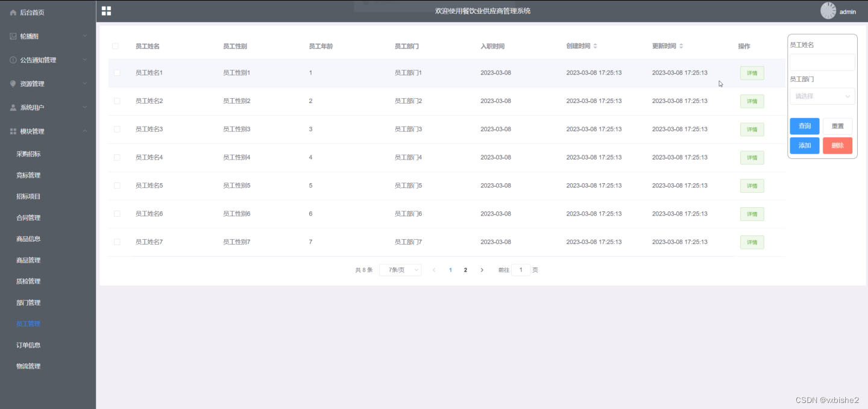Image resolution: width=868 pixels, height=409 pixels.
Task: Click the 员工性别5 cell
Action: (236, 186)
